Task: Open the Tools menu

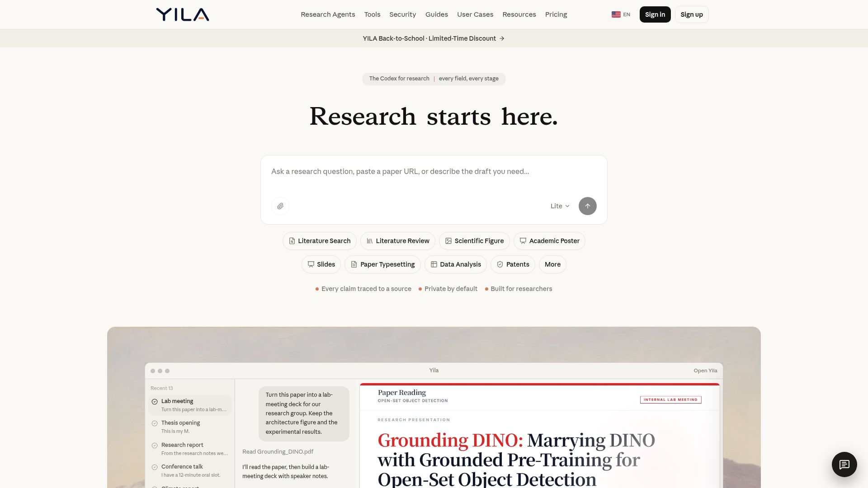Action: click(372, 14)
